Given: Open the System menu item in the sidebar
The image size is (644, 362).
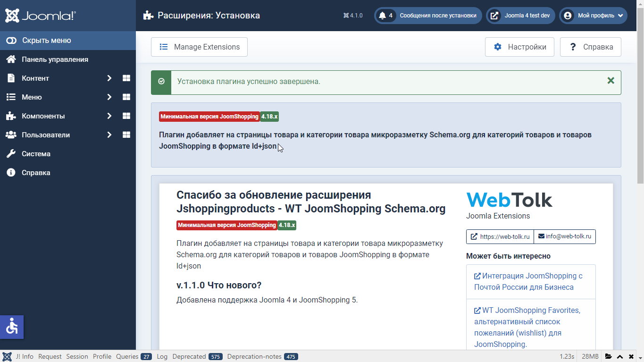Looking at the screenshot, I should (36, 154).
